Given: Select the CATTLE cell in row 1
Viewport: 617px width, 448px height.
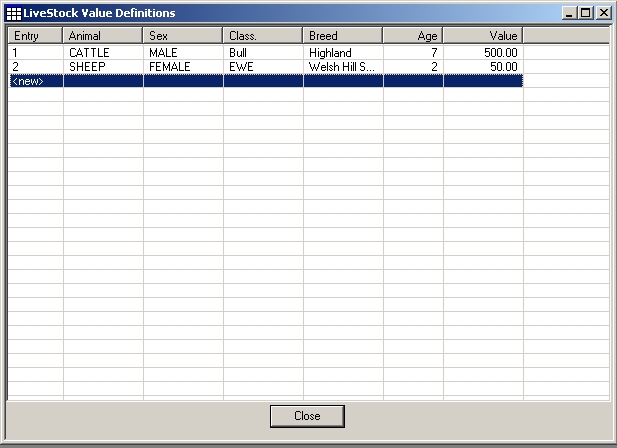Looking at the screenshot, I should pos(103,53).
